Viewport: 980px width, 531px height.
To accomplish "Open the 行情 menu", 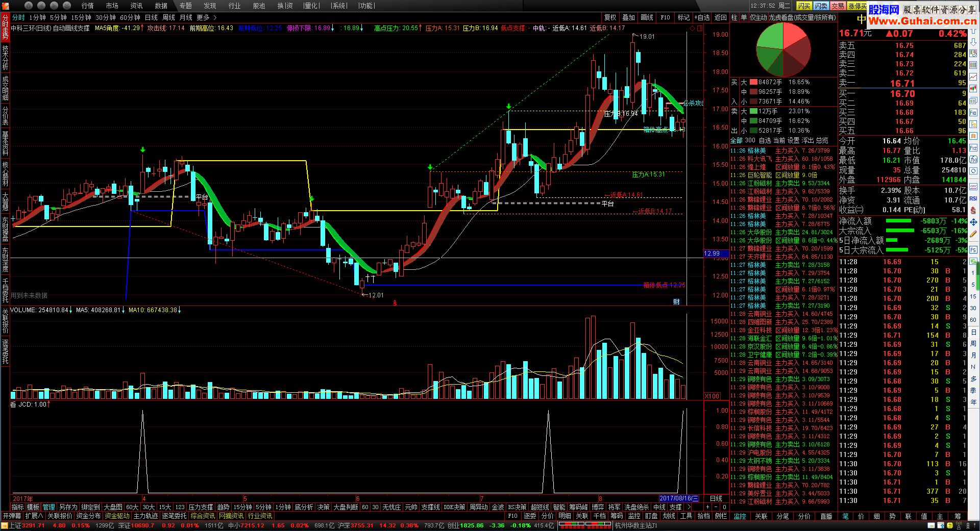I will (88, 6).
